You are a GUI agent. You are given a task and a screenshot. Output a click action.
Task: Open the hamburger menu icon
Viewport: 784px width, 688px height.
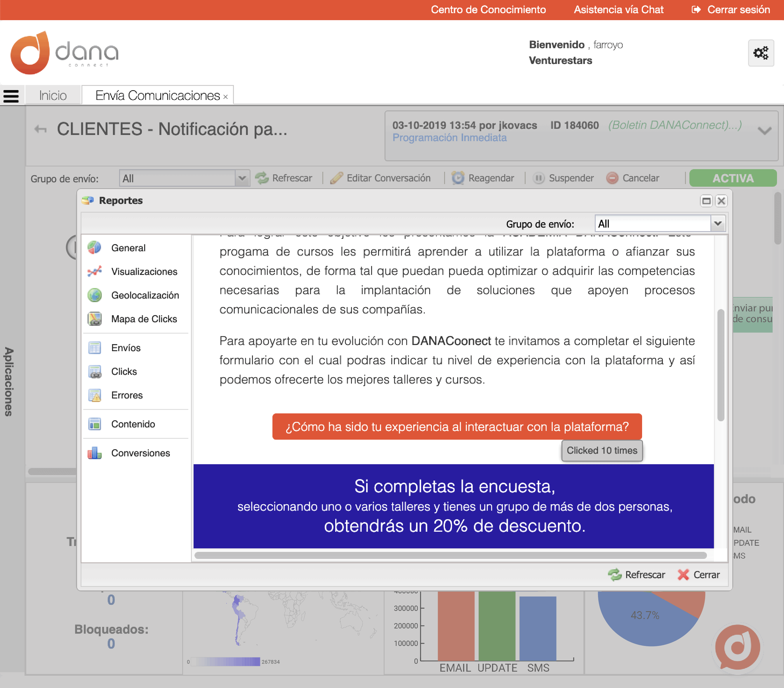11,96
